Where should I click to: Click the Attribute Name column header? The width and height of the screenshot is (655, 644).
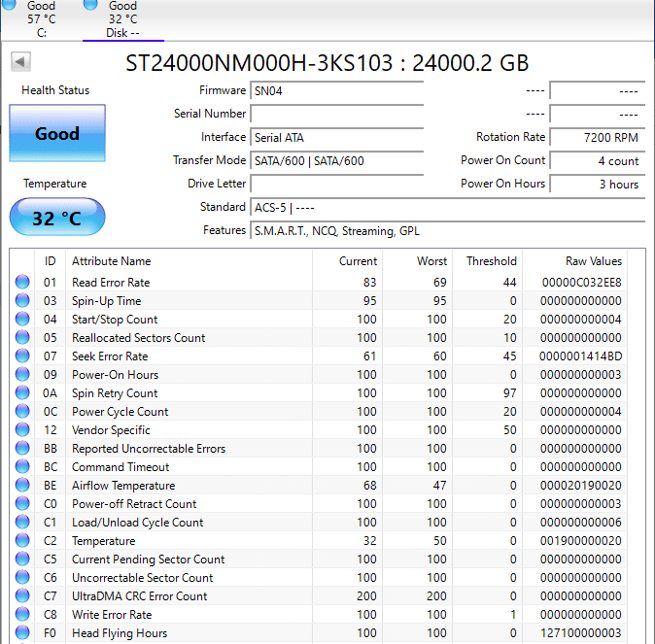(189, 261)
